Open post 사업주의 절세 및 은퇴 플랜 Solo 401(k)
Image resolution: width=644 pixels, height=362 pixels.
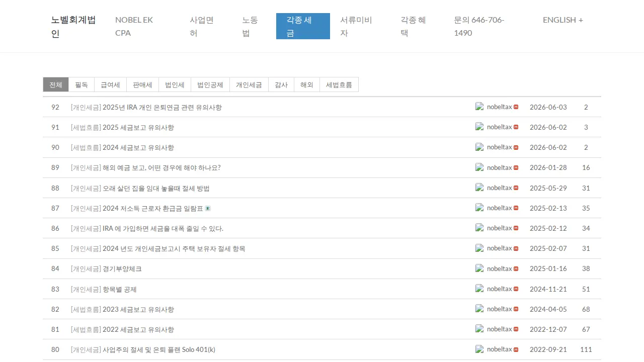pos(159,349)
